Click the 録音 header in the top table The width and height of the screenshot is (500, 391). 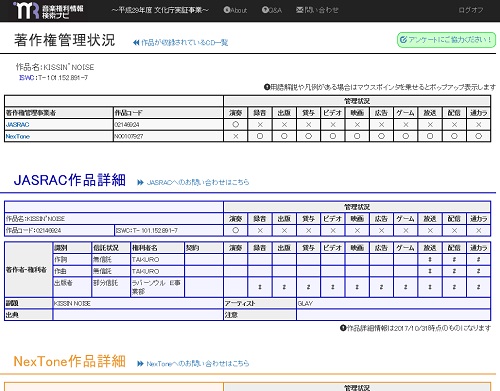pos(260,113)
